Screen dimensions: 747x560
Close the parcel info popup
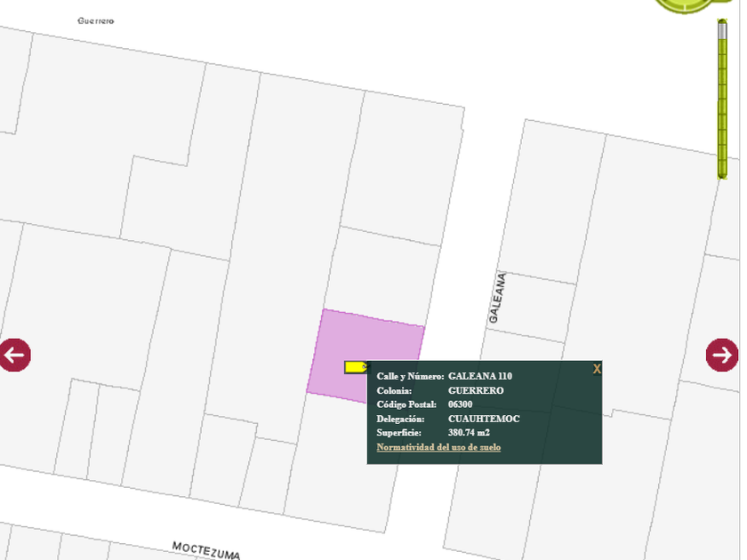click(597, 369)
